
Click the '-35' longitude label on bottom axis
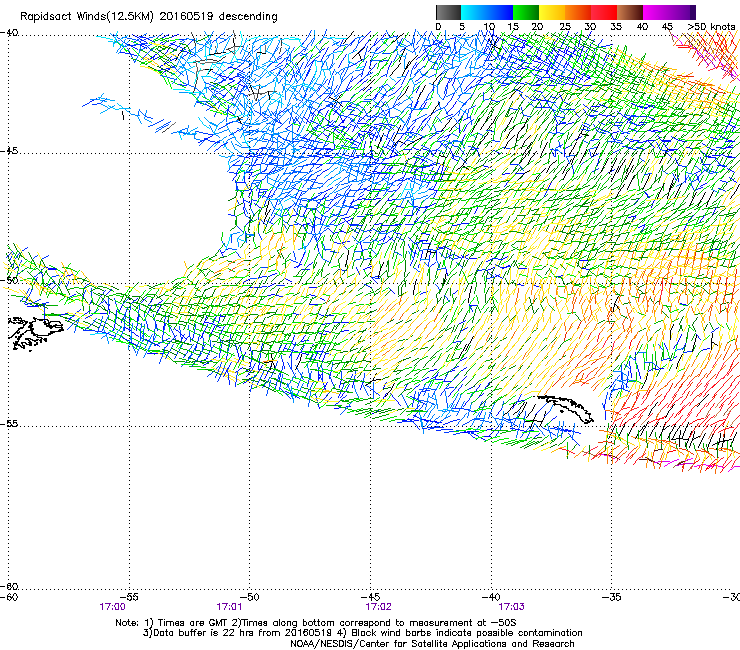coord(612,597)
